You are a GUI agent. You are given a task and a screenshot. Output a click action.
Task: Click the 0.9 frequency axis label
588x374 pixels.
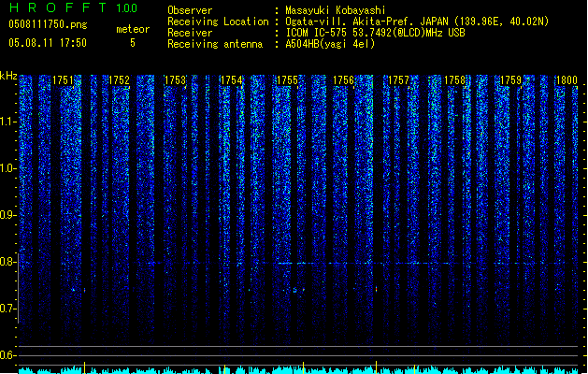pos(7,215)
